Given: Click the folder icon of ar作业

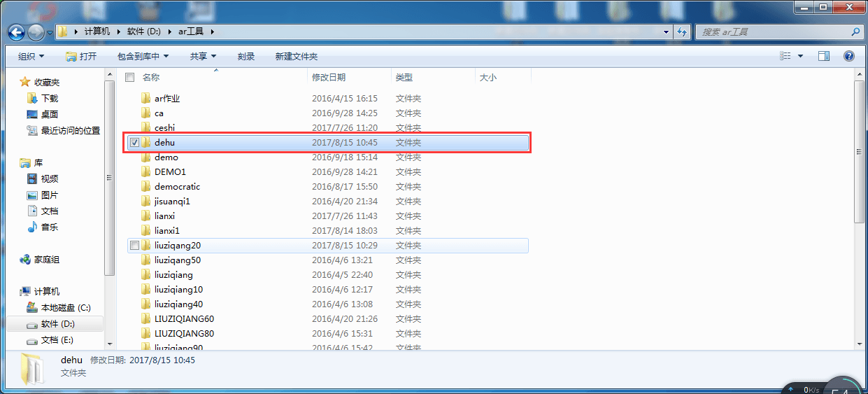Looking at the screenshot, I should click(145, 99).
